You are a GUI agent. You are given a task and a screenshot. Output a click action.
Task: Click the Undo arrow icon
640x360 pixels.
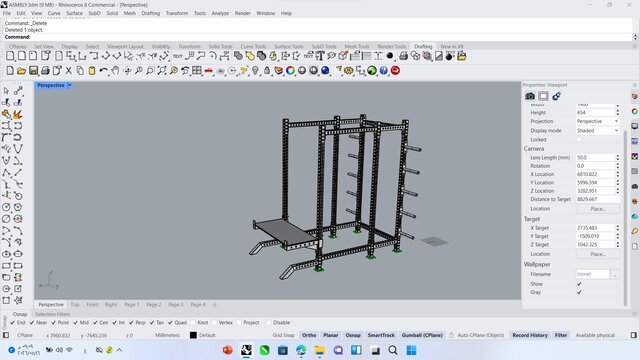click(x=103, y=71)
